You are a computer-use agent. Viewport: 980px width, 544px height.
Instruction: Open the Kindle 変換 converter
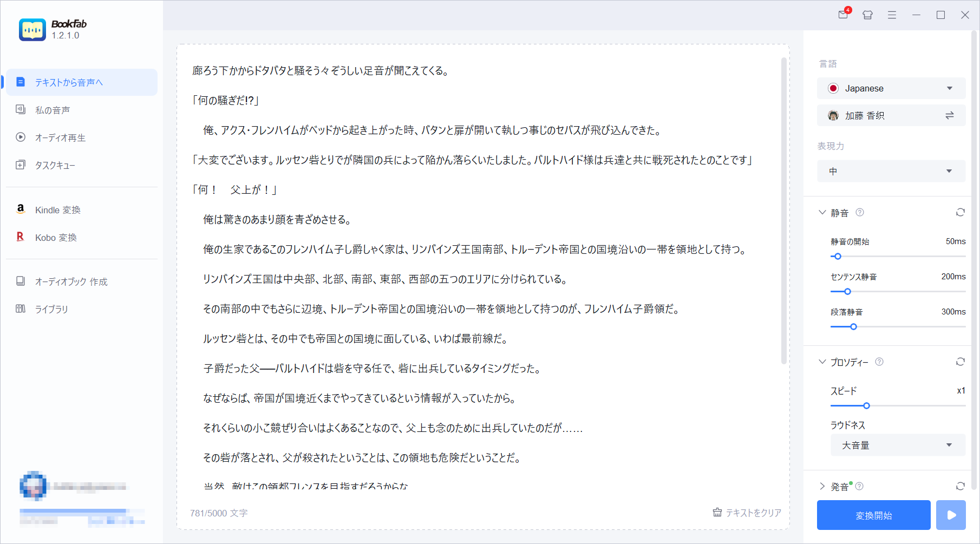coord(58,210)
